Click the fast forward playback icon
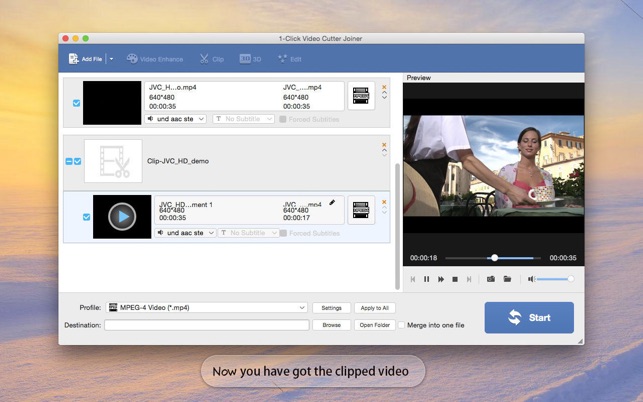The image size is (643, 402). click(441, 279)
